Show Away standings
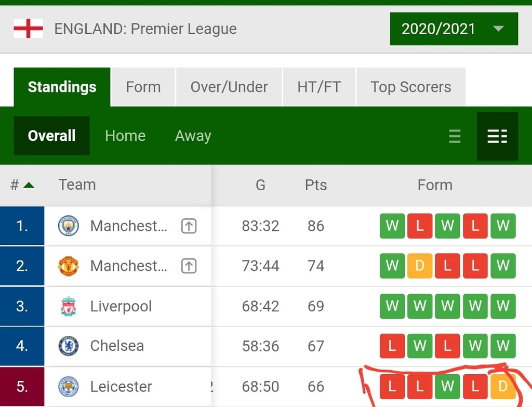 pos(193,136)
